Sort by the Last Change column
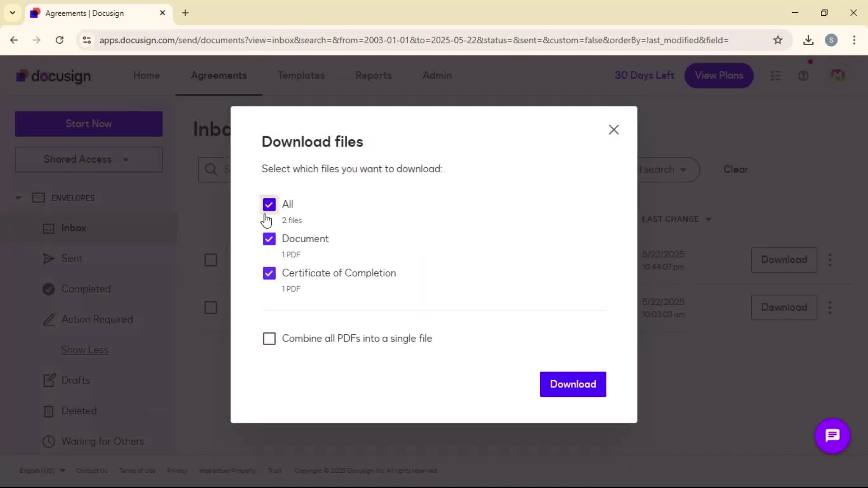 [x=676, y=219]
